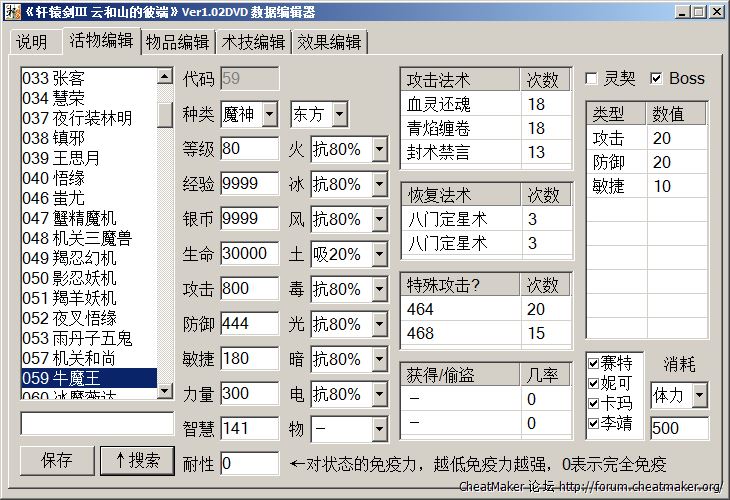Viewport: 730px width, 500px height.
Task: Open the 火 fire resistance dropdown
Action: 378,150
